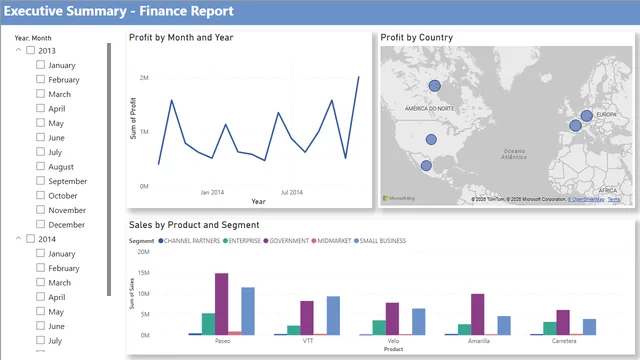Enable July under 2013
Viewport: 640px width, 360px height.
(40, 151)
